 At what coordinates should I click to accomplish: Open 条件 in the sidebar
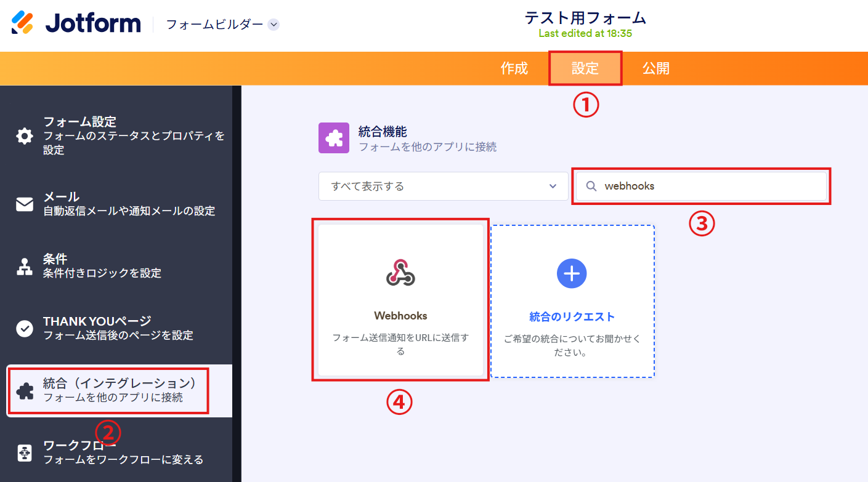tap(120, 266)
